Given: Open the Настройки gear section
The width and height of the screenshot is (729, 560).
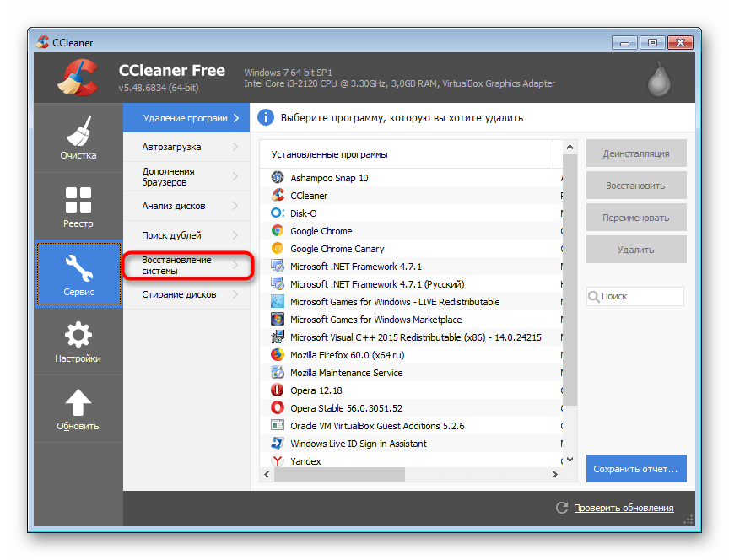Looking at the screenshot, I should [x=78, y=342].
